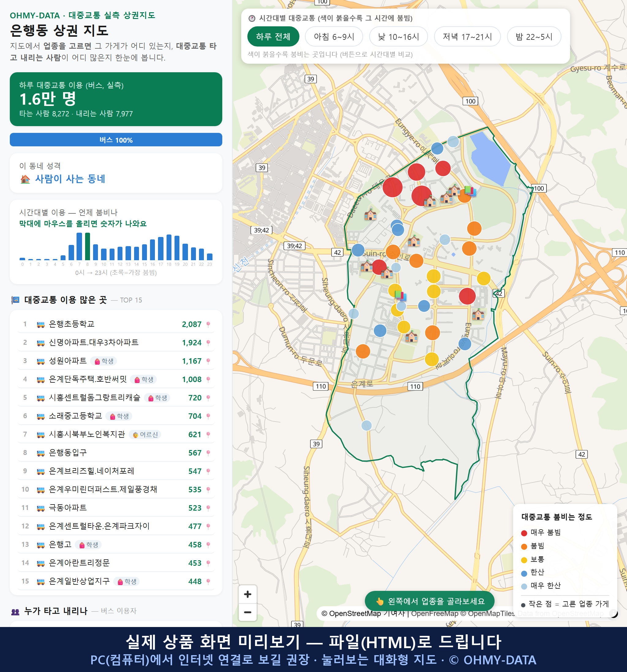Viewport: 627px width, 672px height.
Task: Click the clock icon in the 시간대별 대중교통 header
Action: [252, 18]
